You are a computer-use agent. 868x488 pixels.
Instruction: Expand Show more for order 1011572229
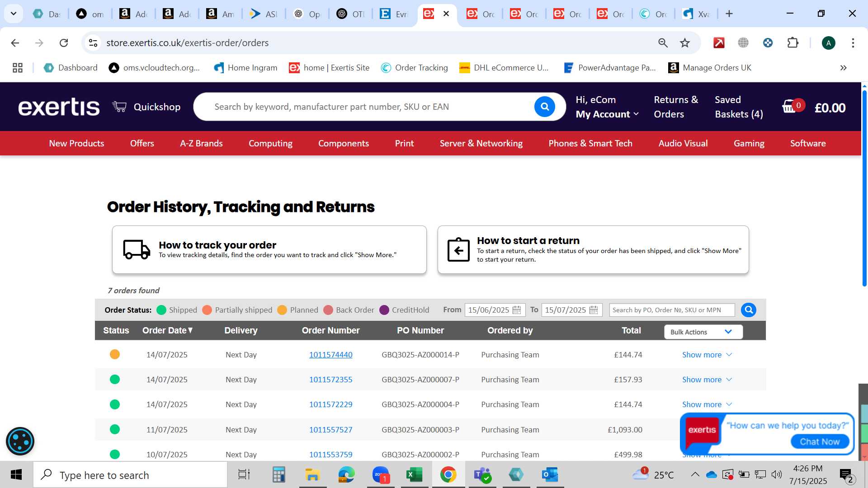[x=707, y=404]
